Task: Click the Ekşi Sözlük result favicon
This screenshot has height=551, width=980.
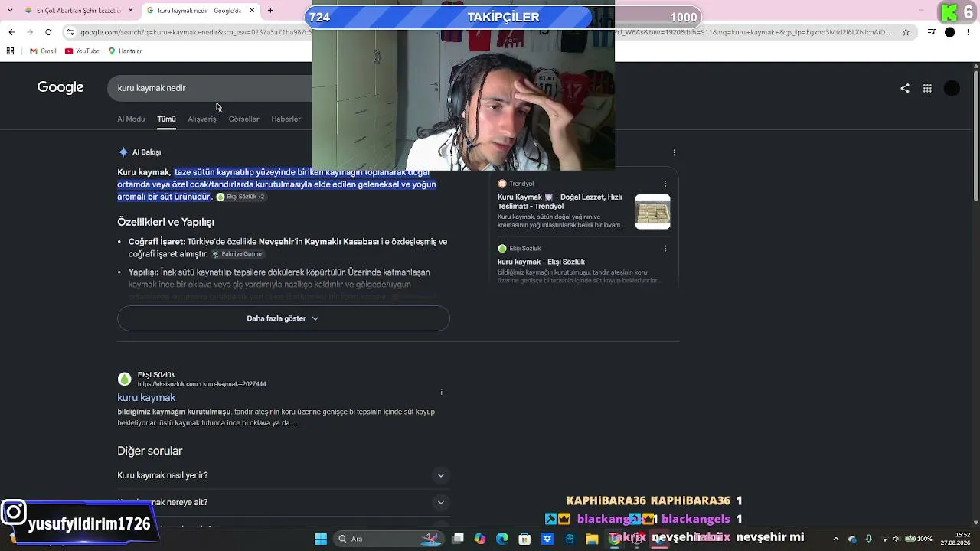Action: pyautogui.click(x=124, y=379)
